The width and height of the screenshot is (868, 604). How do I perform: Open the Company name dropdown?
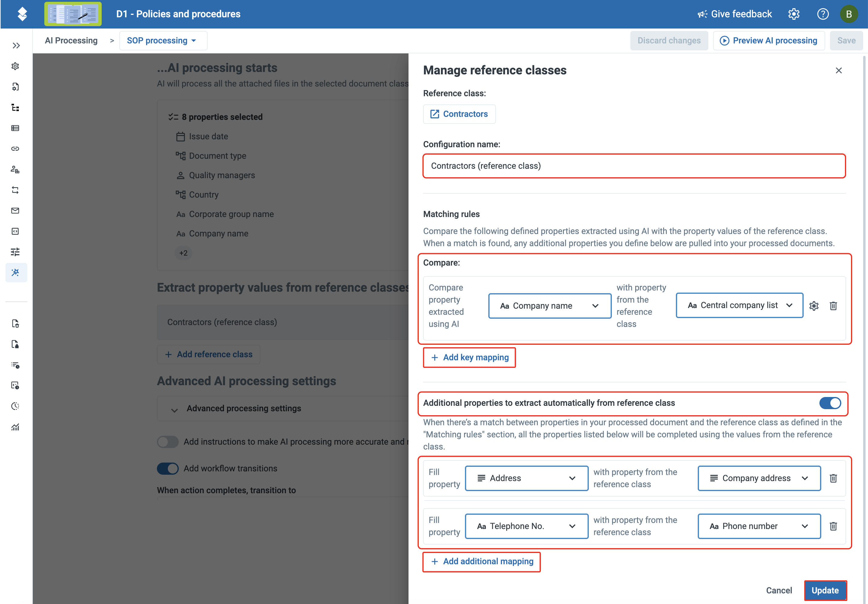(x=550, y=306)
